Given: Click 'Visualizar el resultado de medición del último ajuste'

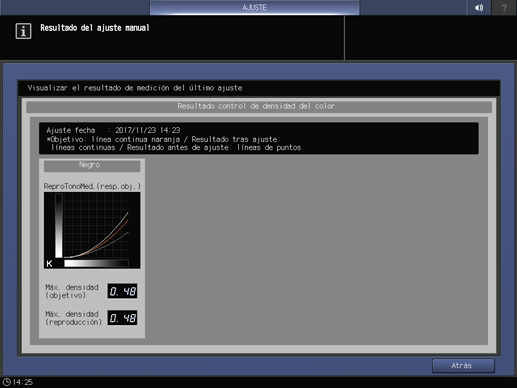Looking at the screenshot, I should click(x=135, y=88).
